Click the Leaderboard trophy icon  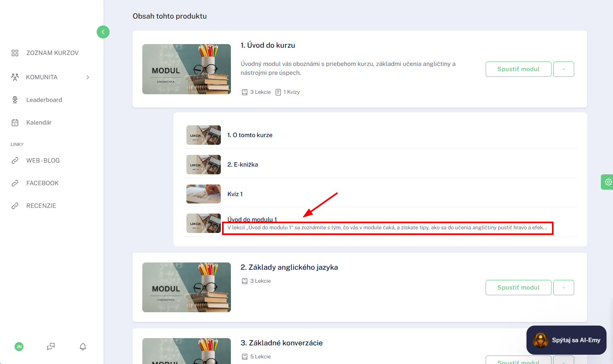(15, 100)
